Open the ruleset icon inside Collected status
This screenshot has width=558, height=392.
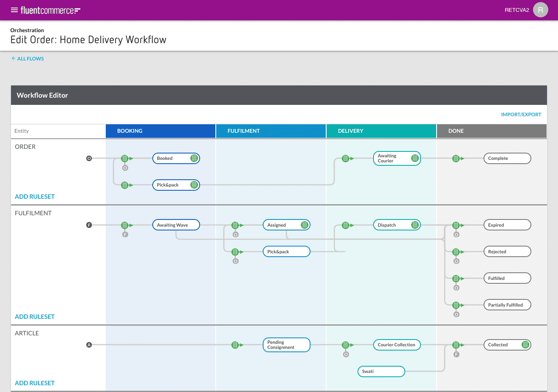[x=525, y=345]
